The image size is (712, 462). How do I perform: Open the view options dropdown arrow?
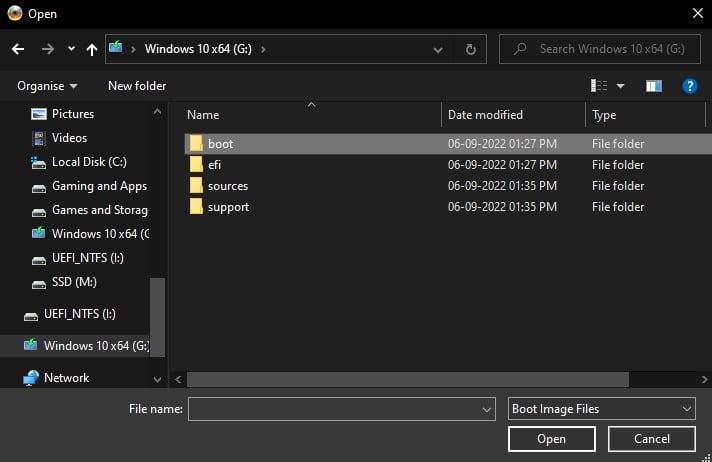[620, 86]
